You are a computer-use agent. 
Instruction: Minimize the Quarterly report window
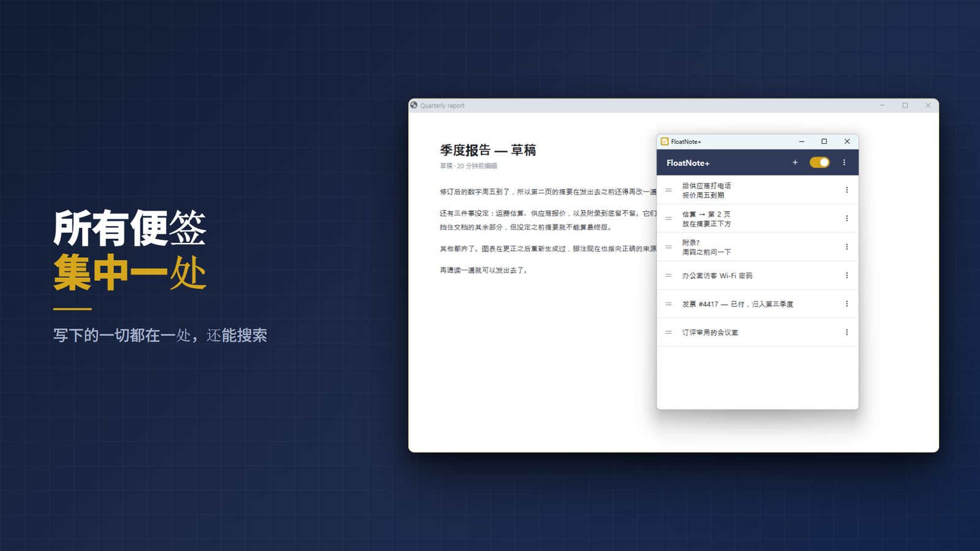(x=882, y=105)
